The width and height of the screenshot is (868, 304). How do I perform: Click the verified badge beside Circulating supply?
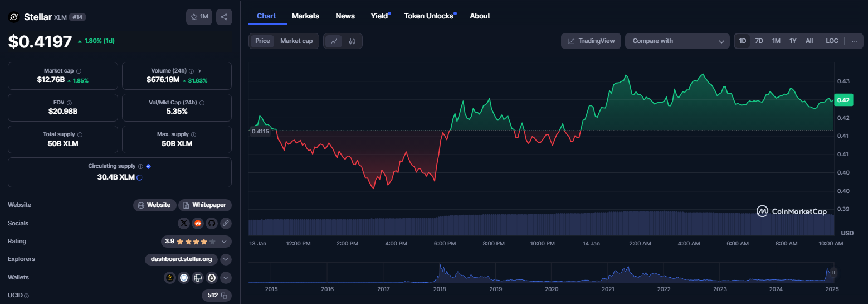tap(148, 166)
